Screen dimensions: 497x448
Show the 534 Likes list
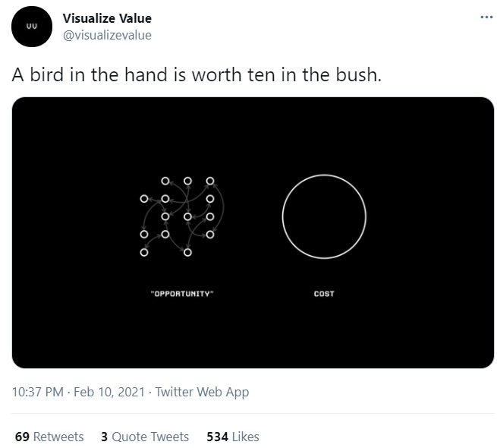coord(233,437)
